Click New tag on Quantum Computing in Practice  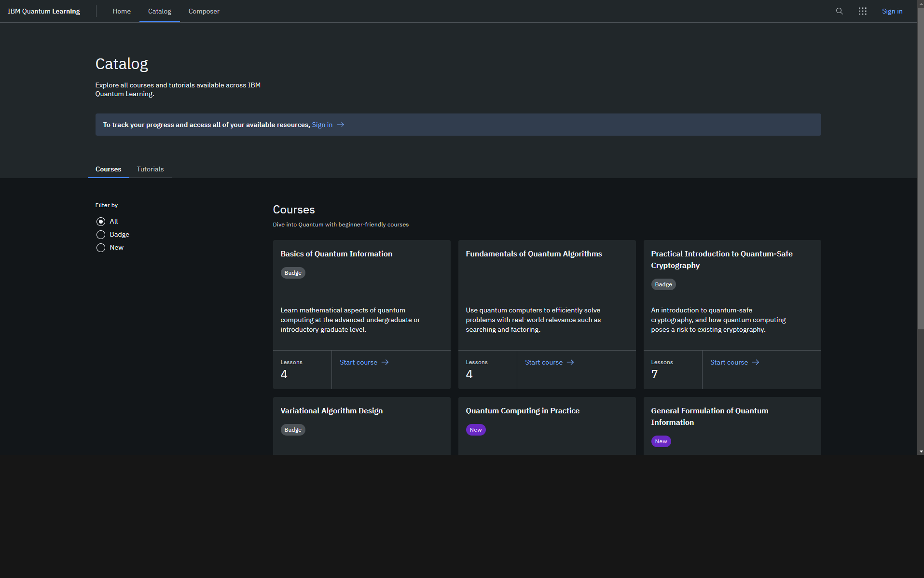pyautogui.click(x=476, y=430)
